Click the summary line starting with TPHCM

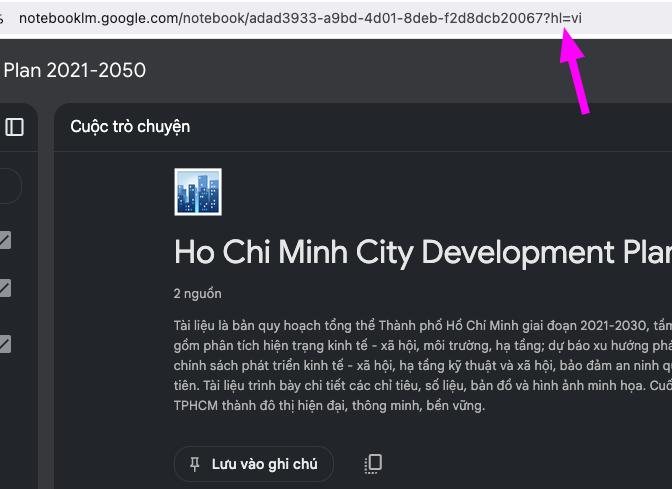click(329, 406)
